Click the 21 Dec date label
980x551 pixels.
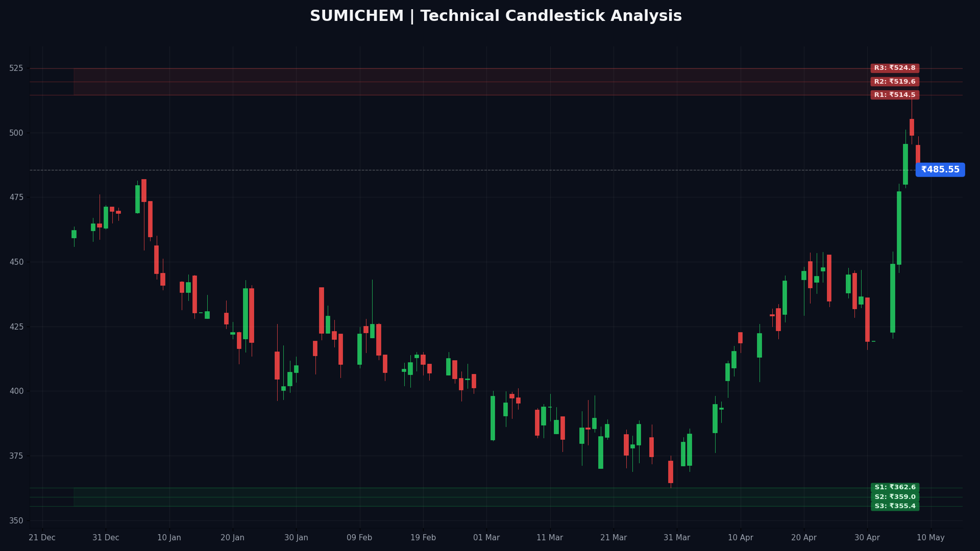point(42,538)
